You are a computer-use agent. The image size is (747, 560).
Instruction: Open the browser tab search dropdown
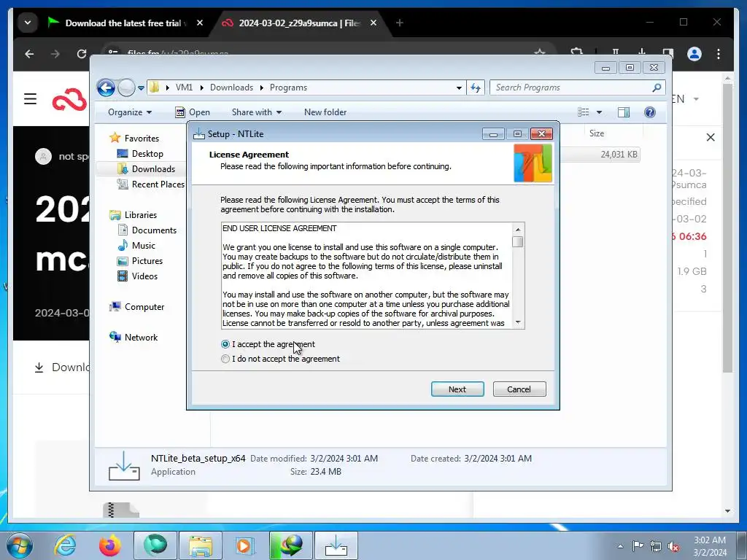click(28, 23)
